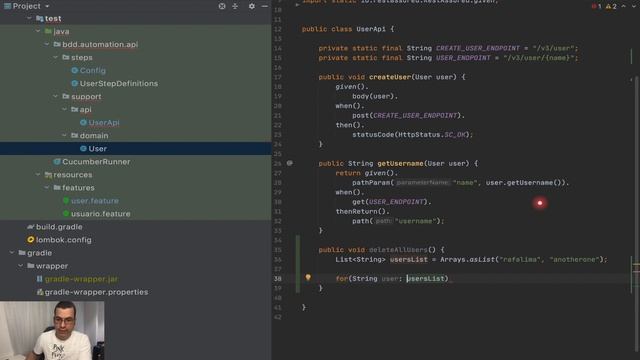Open usuario.feature file

pos(100,214)
